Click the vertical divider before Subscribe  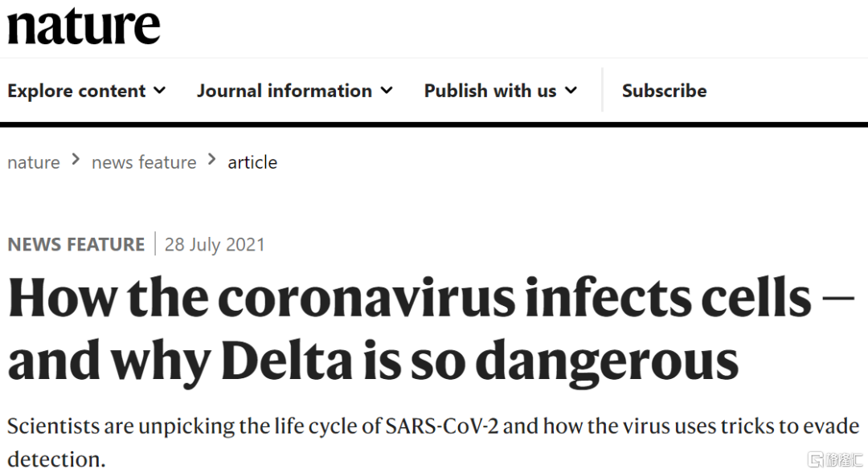pos(602,90)
